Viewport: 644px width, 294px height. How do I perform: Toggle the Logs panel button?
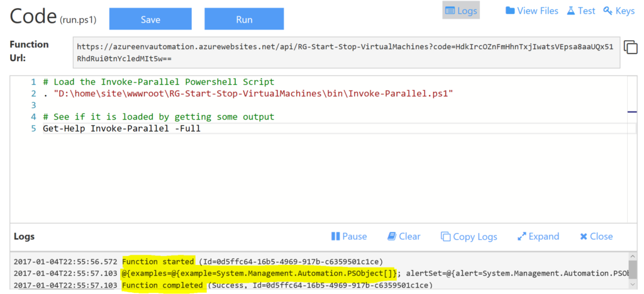[460, 11]
